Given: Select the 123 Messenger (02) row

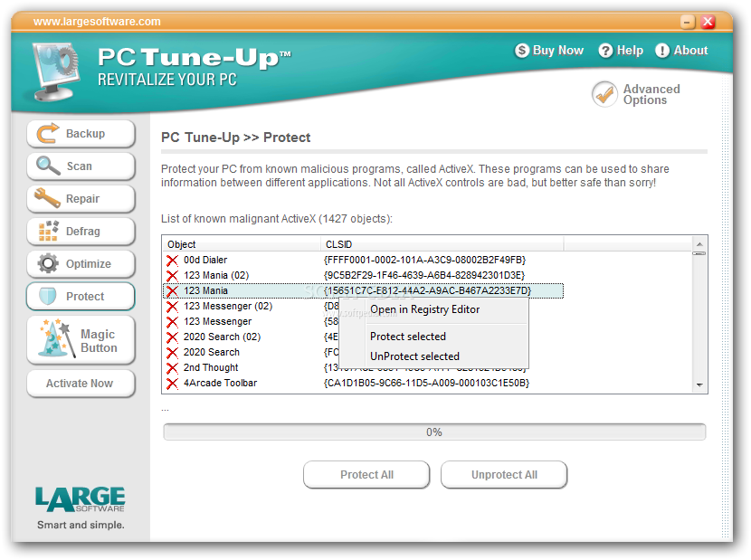Looking at the screenshot, I should pyautogui.click(x=251, y=306).
